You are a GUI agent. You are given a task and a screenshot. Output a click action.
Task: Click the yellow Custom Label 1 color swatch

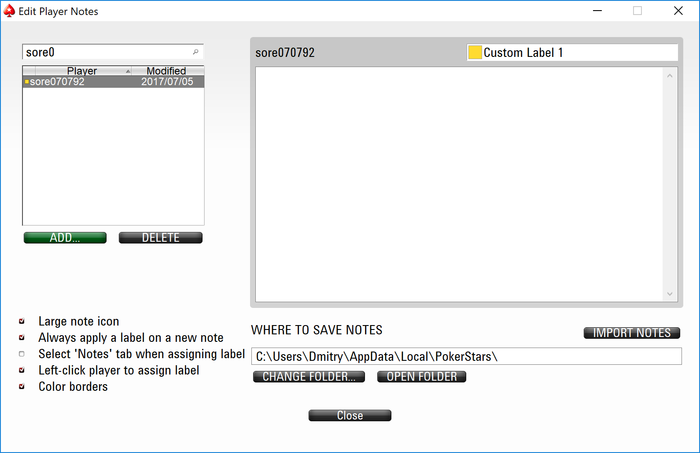pos(475,52)
